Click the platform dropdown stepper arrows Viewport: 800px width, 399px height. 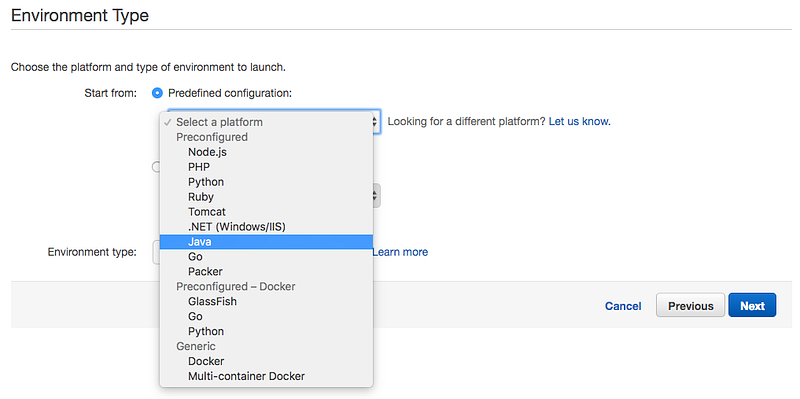pos(376,121)
